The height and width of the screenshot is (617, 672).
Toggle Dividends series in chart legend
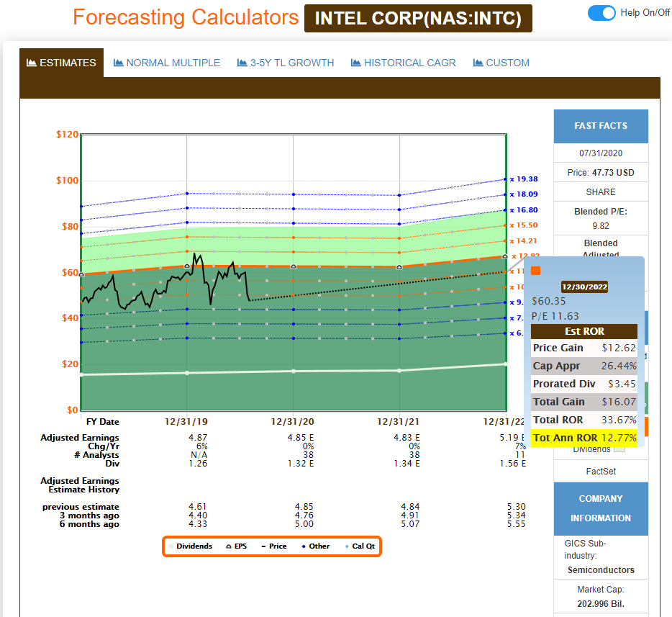pos(190,546)
